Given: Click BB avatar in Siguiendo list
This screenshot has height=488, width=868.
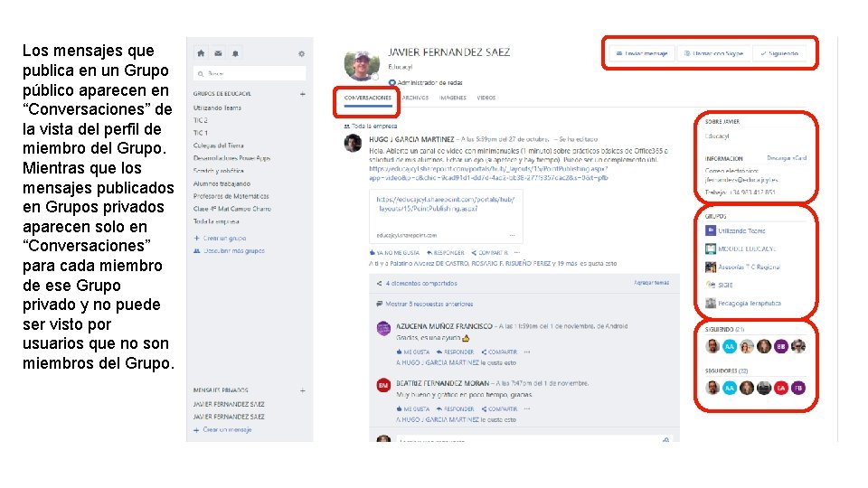Looking at the screenshot, I should (780, 347).
